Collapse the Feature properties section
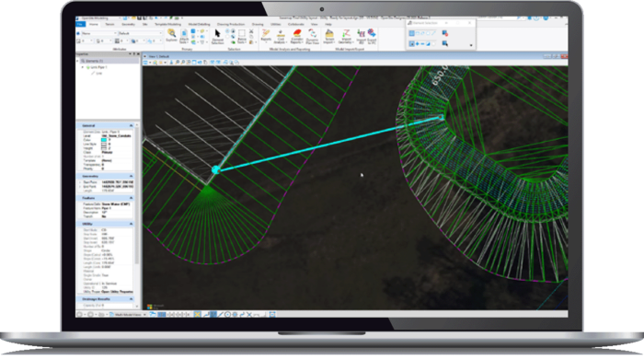The image size is (644, 360). 131,198
